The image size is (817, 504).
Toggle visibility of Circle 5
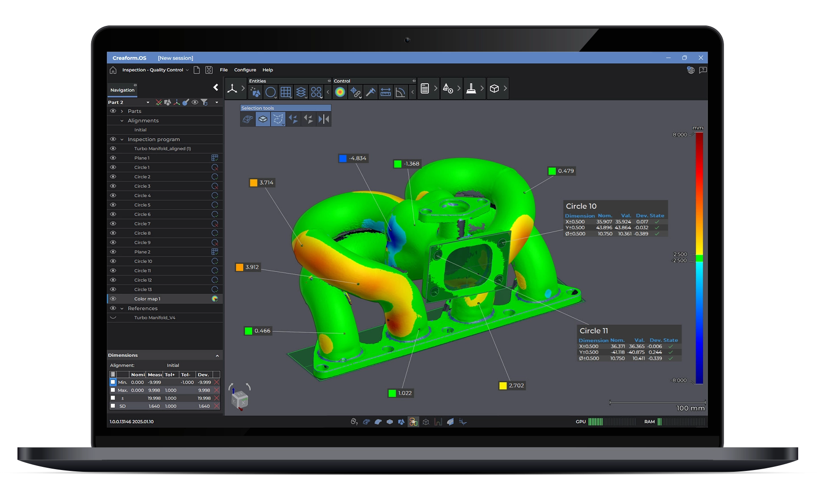tap(113, 205)
